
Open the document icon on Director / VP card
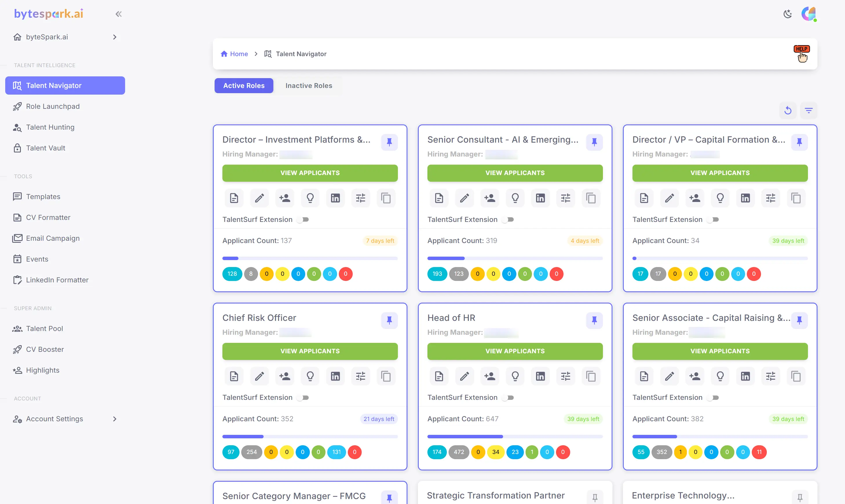point(644,198)
